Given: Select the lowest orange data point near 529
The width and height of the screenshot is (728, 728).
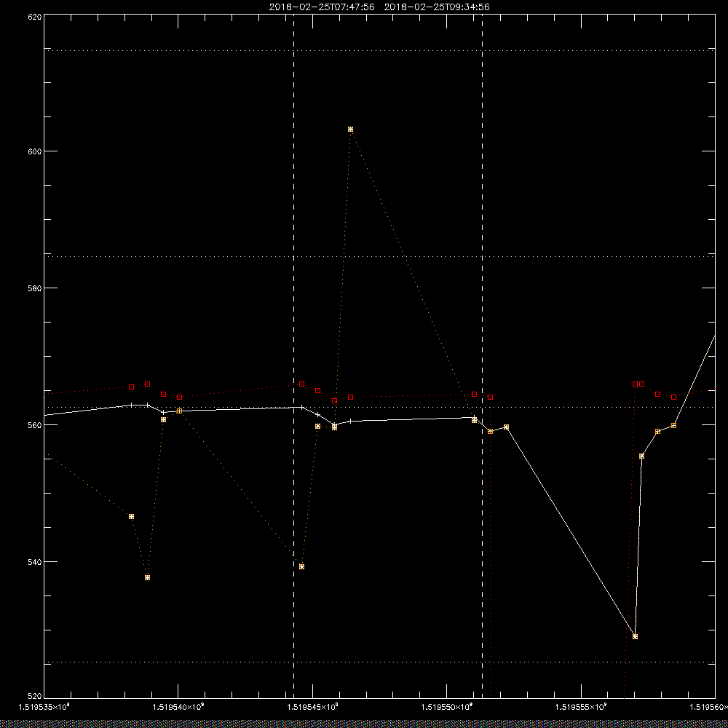Looking at the screenshot, I should pos(635,636).
